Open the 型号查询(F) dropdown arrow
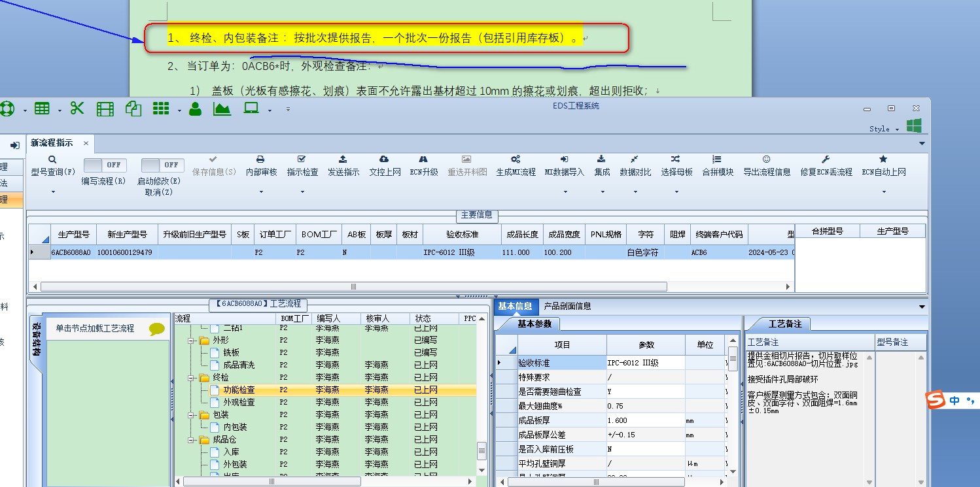Image resolution: width=980 pixels, height=487 pixels. pyautogui.click(x=53, y=192)
